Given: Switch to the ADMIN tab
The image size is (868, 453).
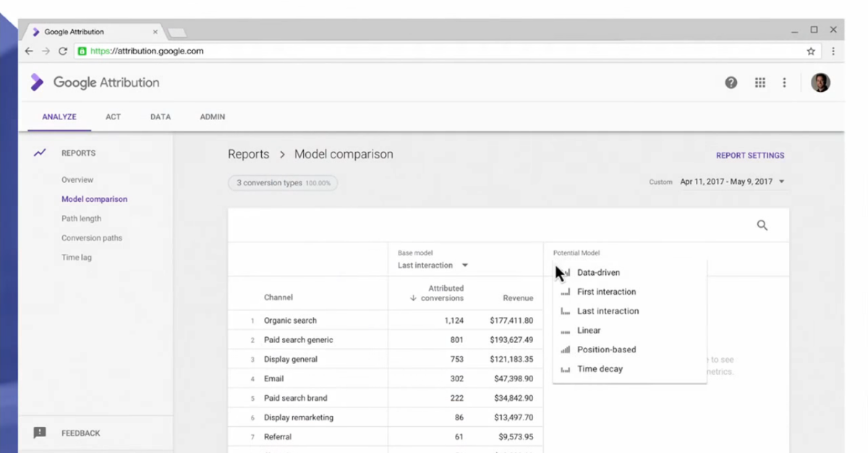Looking at the screenshot, I should point(213,117).
